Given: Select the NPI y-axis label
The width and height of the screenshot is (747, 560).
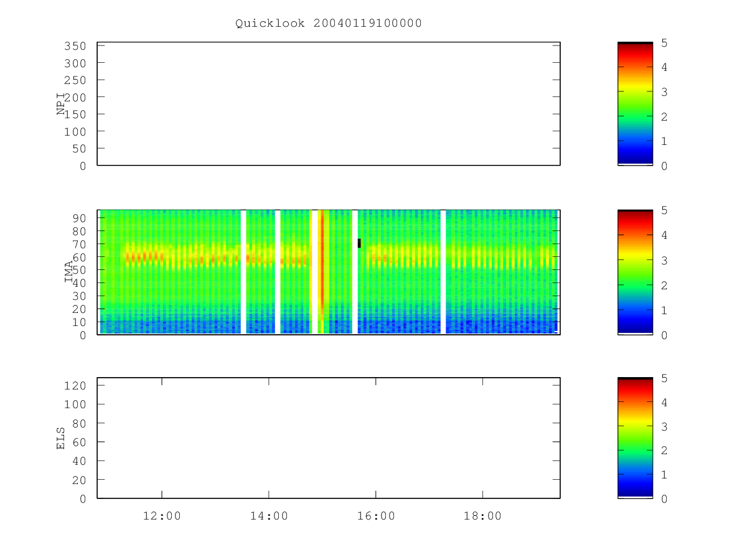Looking at the screenshot, I should click(x=62, y=104).
